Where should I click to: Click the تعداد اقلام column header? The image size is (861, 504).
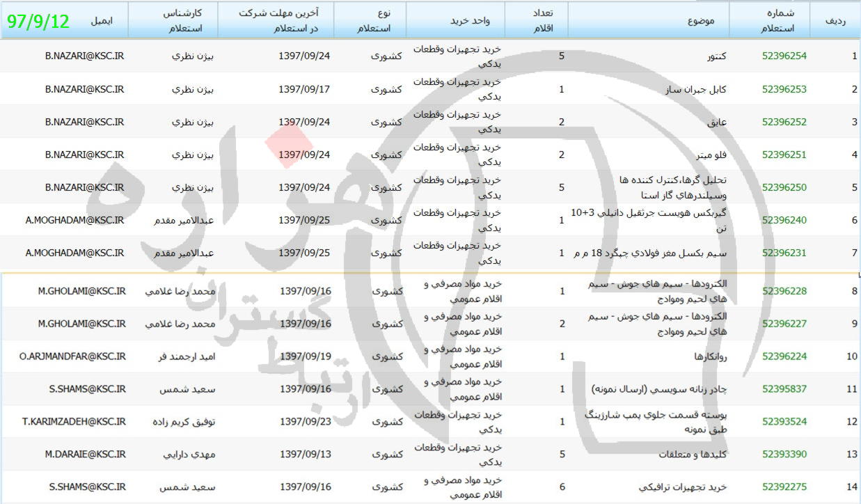tap(545, 20)
